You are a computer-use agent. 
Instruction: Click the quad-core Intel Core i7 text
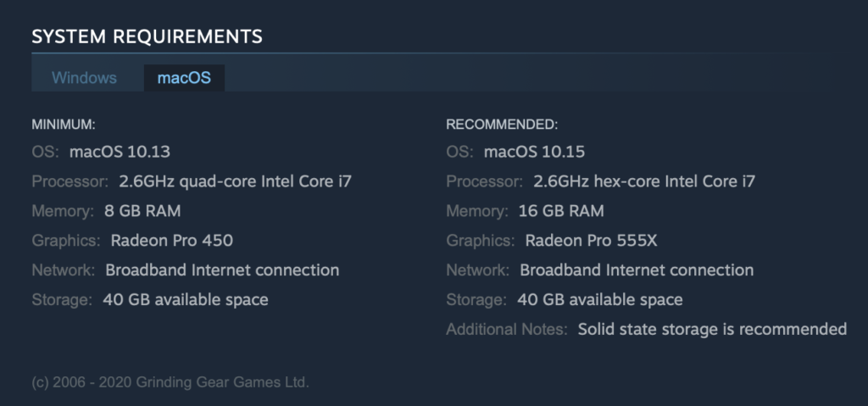point(265,181)
